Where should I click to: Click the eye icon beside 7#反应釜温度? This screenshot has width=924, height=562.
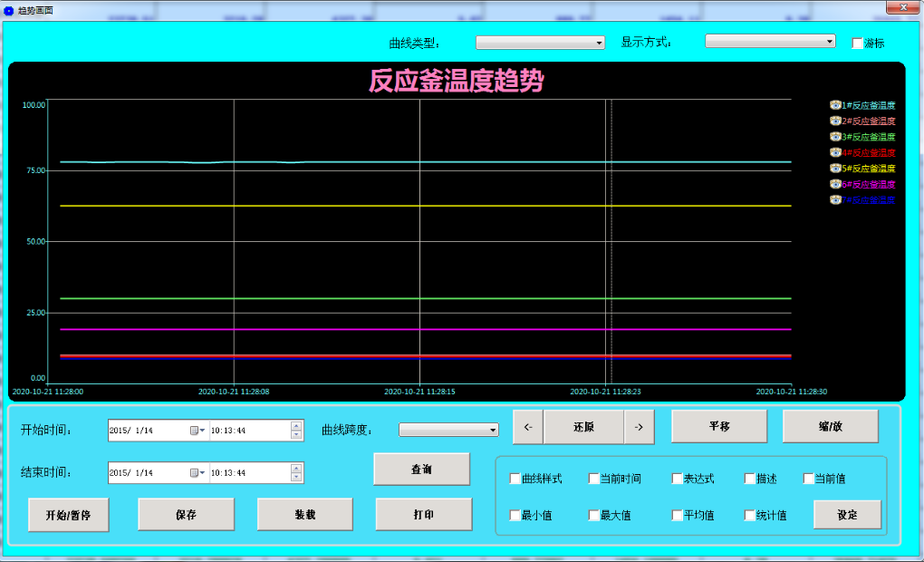(x=835, y=200)
